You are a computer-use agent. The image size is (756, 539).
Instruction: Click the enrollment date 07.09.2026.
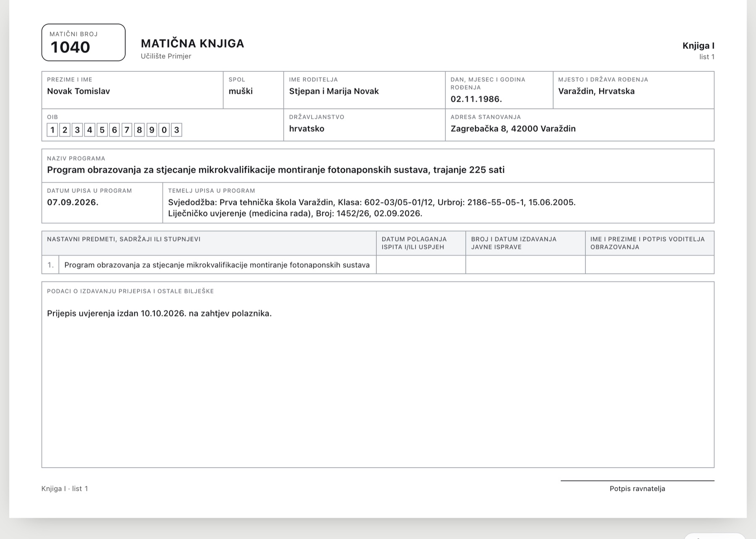(x=73, y=202)
